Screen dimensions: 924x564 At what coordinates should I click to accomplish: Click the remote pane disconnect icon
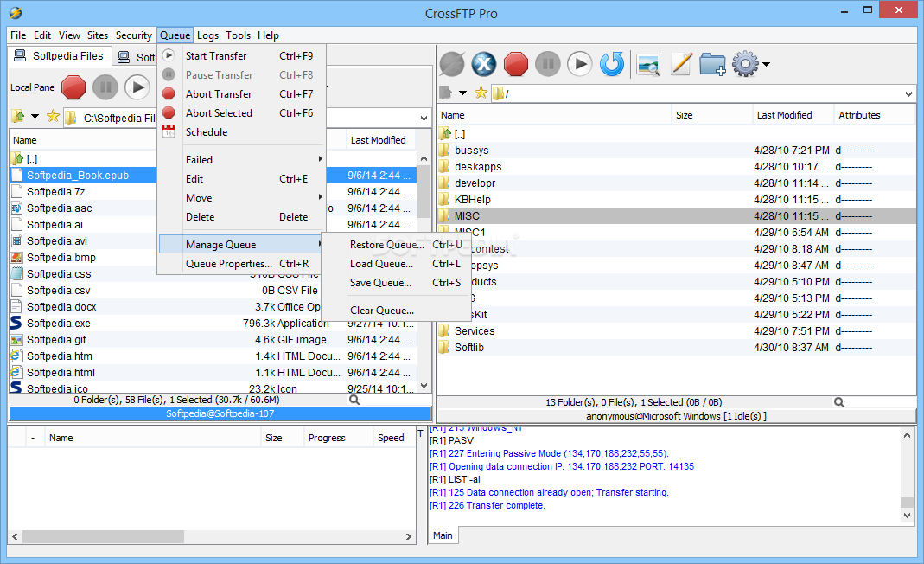[452, 64]
